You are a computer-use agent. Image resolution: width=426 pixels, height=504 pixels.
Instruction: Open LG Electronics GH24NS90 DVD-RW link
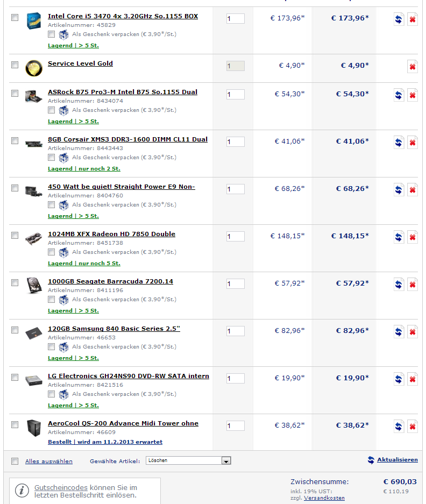click(x=128, y=376)
